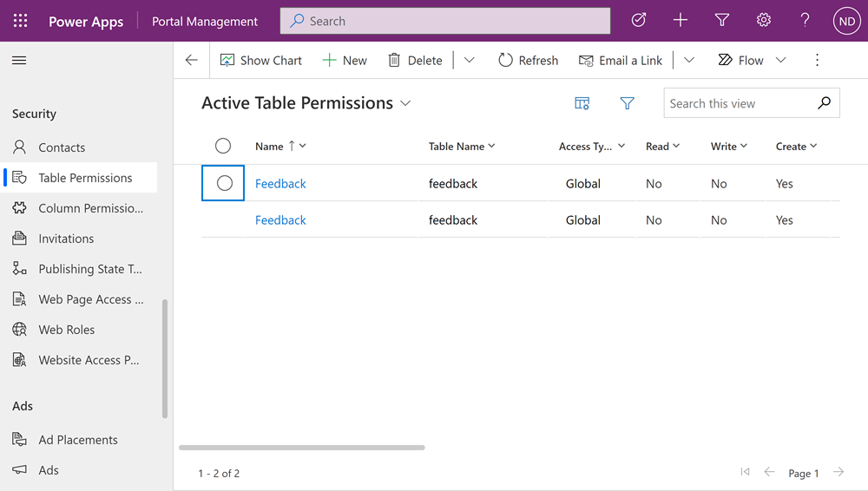The width and height of the screenshot is (868, 491).
Task: Click Email a Link command
Action: click(620, 61)
